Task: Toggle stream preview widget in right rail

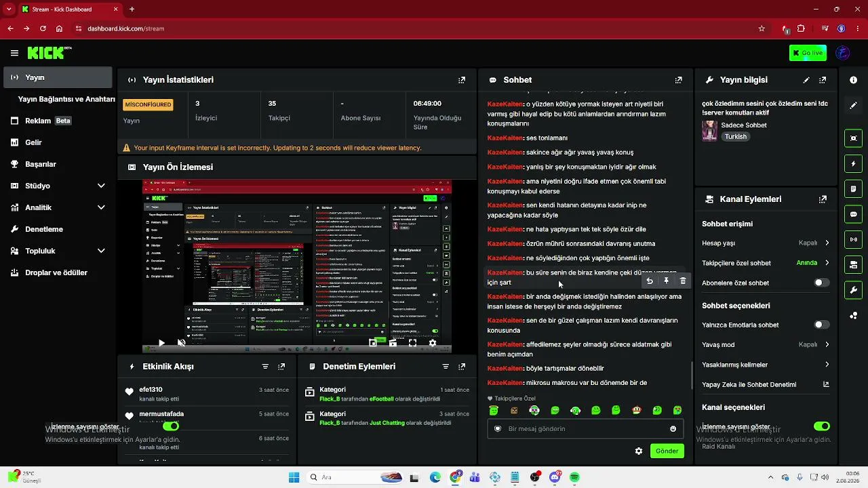Action: click(x=853, y=138)
